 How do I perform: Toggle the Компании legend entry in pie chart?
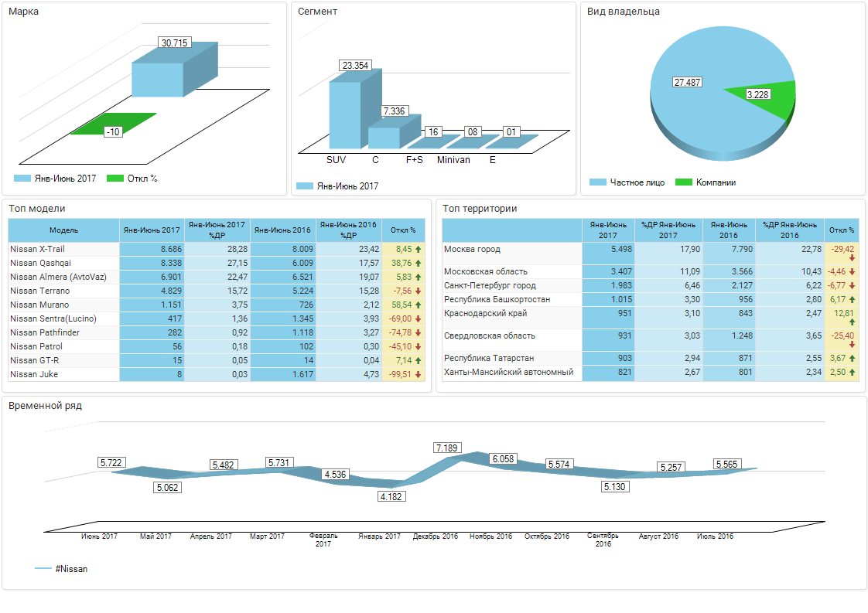706,182
